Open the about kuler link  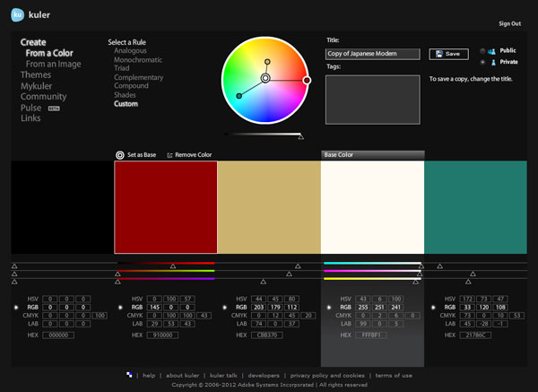183,376
